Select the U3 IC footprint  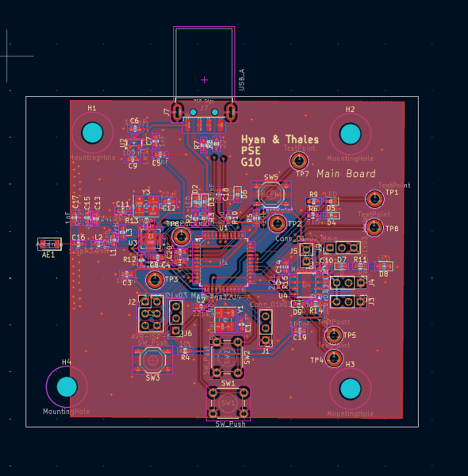(150, 239)
